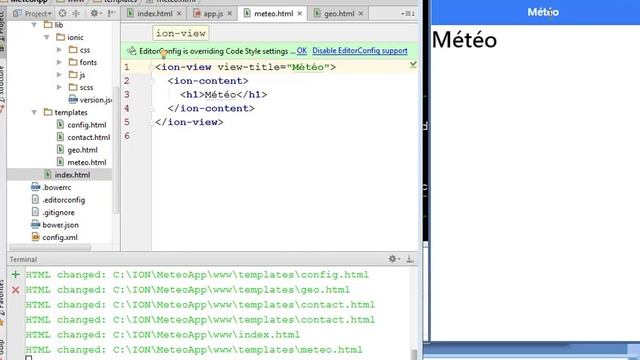
Task: Click the lightbulb intention icon
Action: tap(163, 53)
